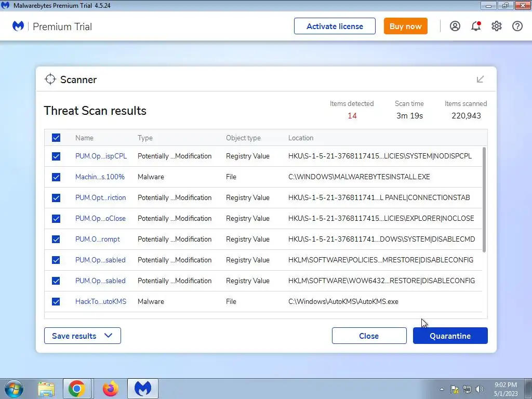Image resolution: width=532 pixels, height=399 pixels.
Task: Sort by the Type column header
Action: (145, 138)
